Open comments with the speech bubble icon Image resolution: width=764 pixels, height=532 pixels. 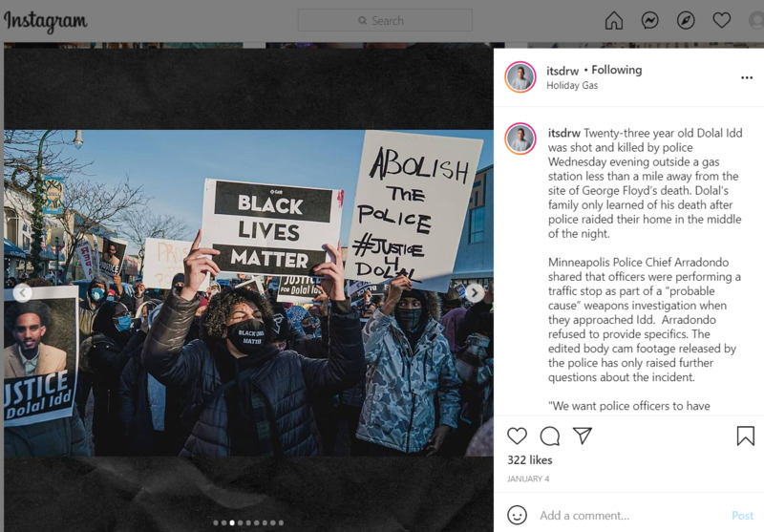click(550, 436)
